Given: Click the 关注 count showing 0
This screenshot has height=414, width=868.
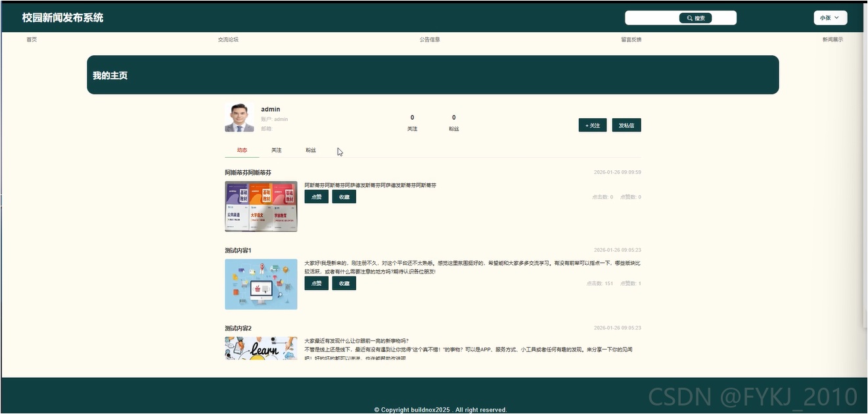Looking at the screenshot, I should point(412,118).
